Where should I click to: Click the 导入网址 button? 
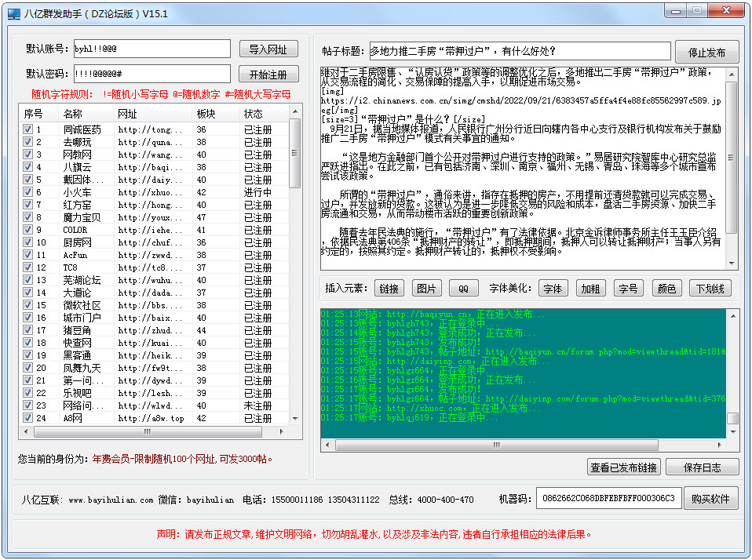[x=268, y=49]
